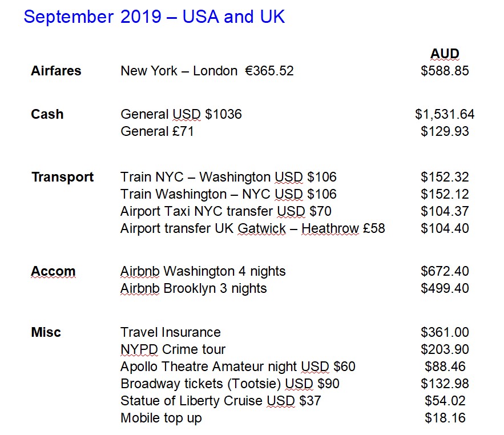Select the Airbnb Washington 4 nights entry
504x435 pixels.
(x=203, y=271)
